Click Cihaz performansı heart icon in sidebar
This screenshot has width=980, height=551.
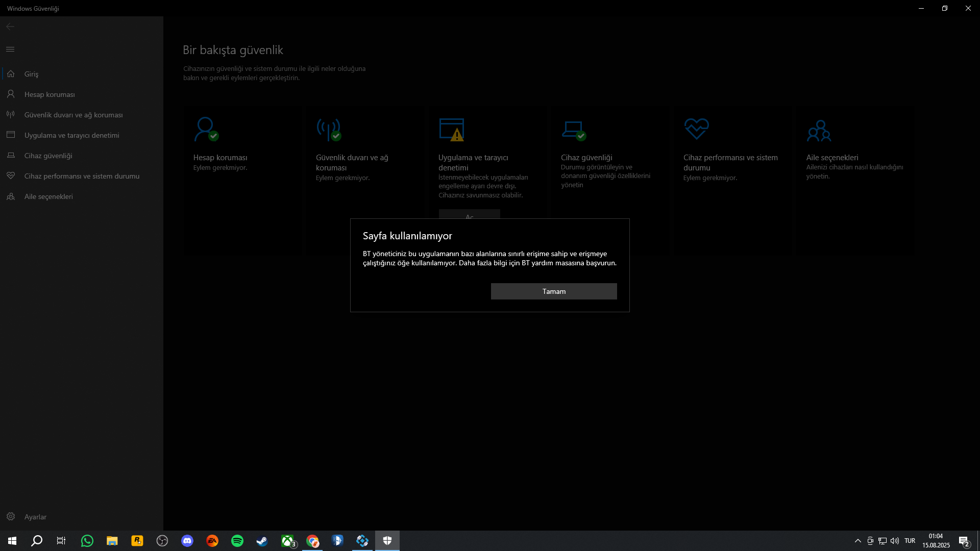11,176
